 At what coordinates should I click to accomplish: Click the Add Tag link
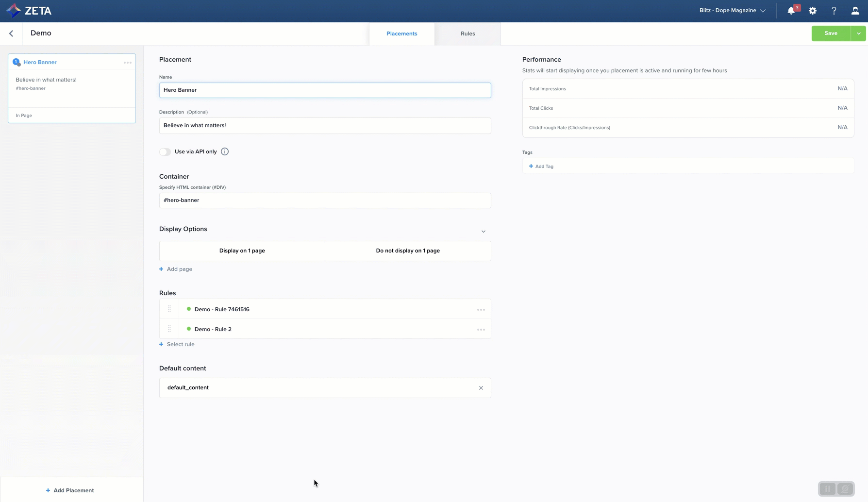[x=541, y=167]
